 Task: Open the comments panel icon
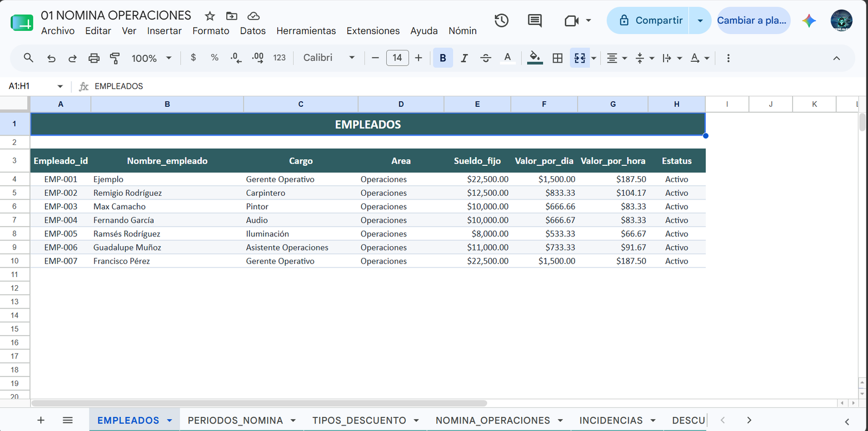(x=535, y=21)
